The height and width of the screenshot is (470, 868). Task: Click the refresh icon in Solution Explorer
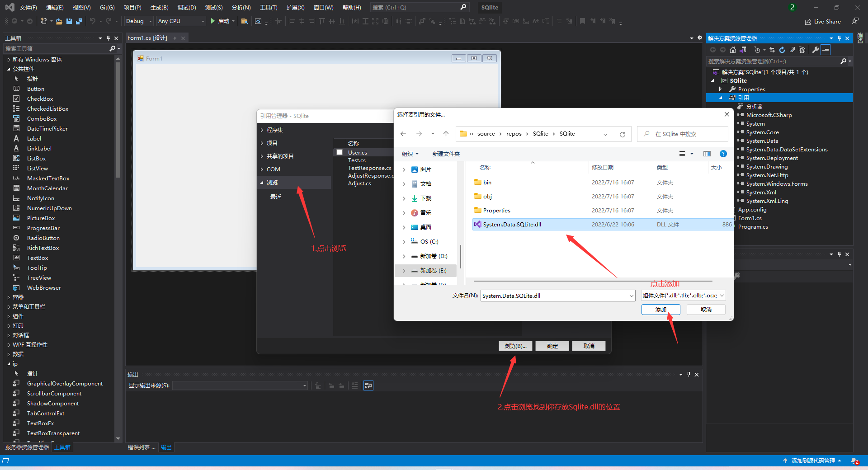[x=782, y=50]
